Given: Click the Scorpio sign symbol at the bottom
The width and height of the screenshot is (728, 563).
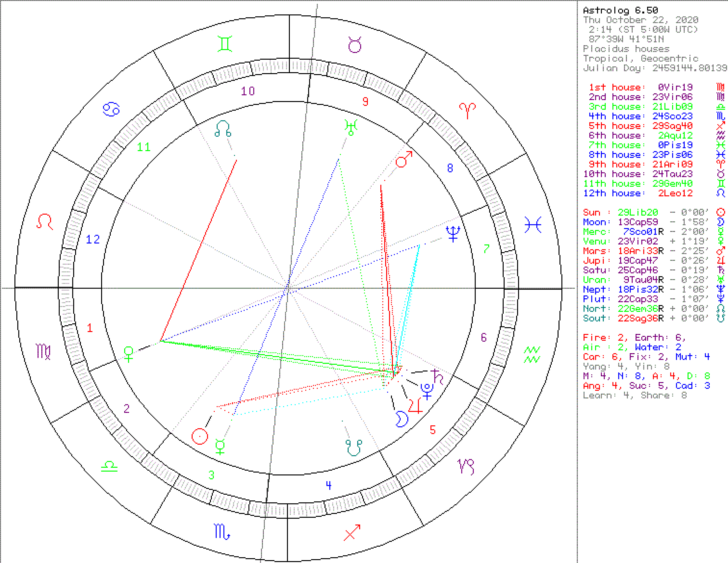Looking at the screenshot, I should pos(222,531).
